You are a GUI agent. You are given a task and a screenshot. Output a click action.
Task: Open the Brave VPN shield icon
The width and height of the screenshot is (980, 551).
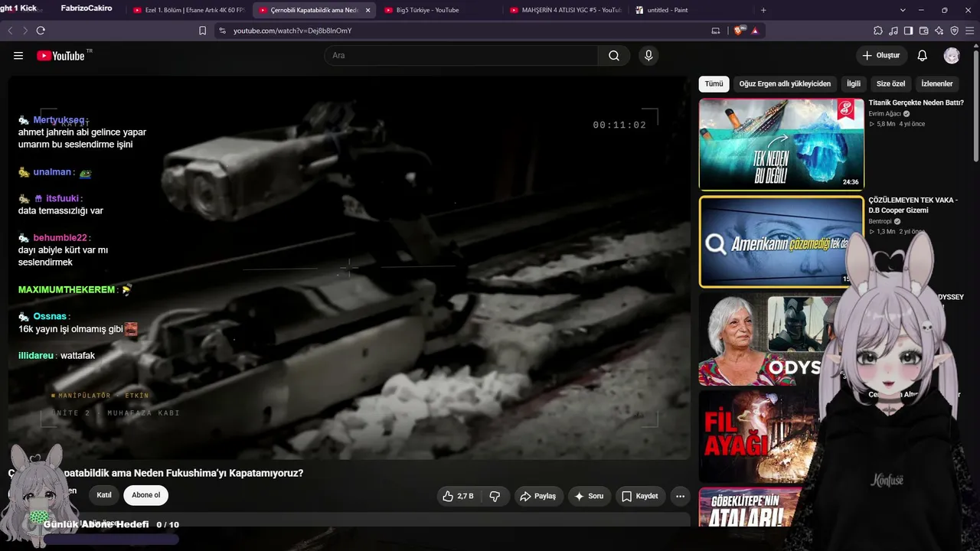955,31
